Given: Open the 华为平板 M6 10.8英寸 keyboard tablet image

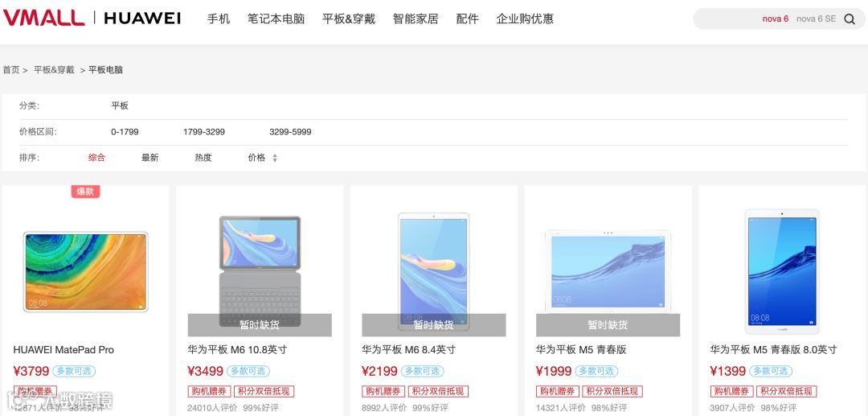Looking at the screenshot, I should tap(260, 271).
